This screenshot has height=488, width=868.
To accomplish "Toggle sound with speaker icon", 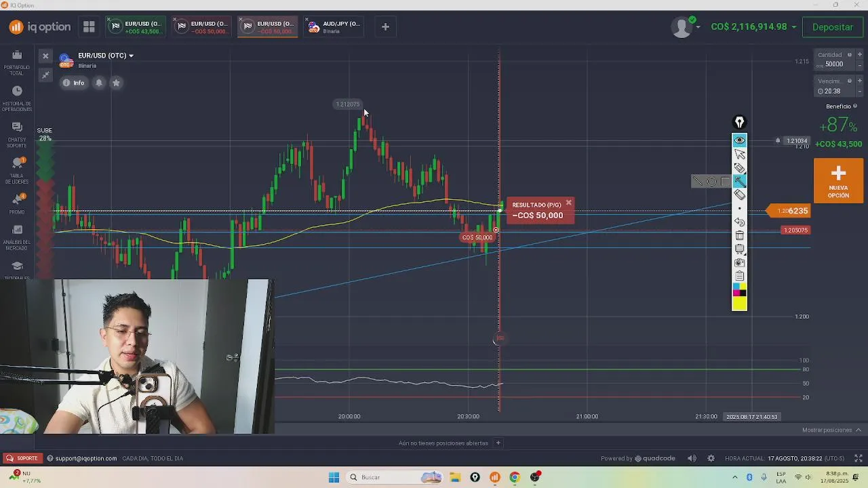I will pyautogui.click(x=692, y=458).
